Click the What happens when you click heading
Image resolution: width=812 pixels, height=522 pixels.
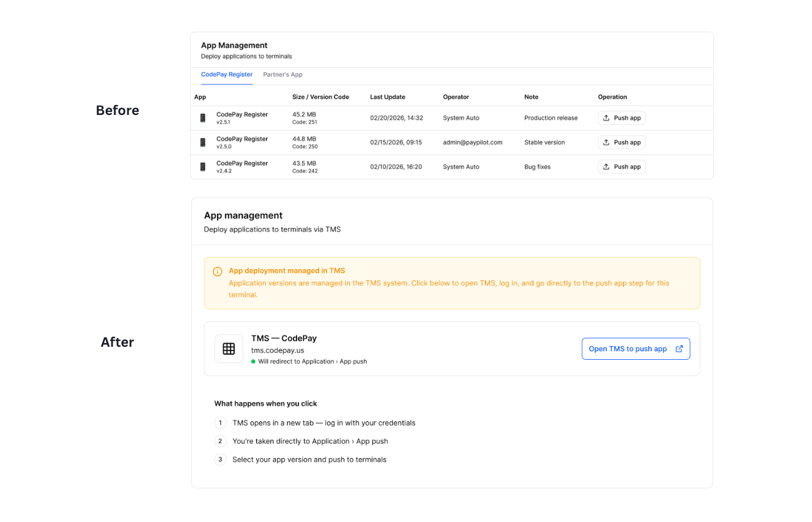[265, 403]
